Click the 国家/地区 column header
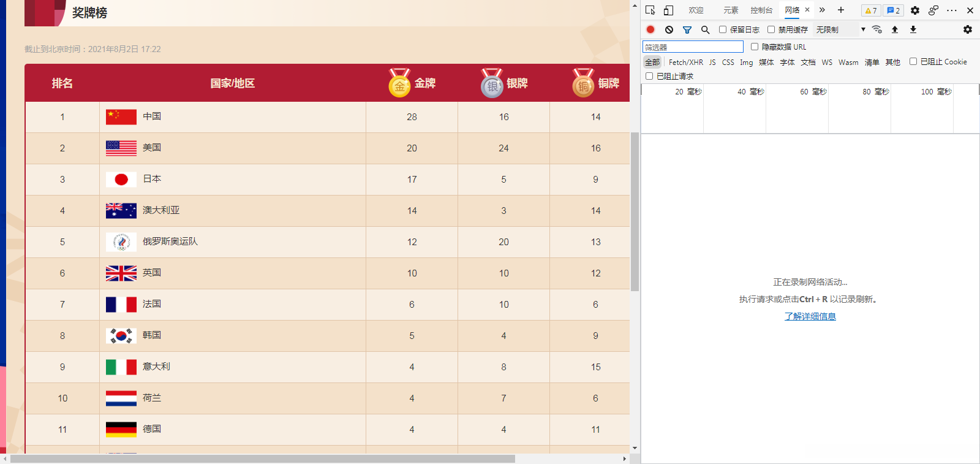This screenshot has width=980, height=464. pyautogui.click(x=233, y=83)
